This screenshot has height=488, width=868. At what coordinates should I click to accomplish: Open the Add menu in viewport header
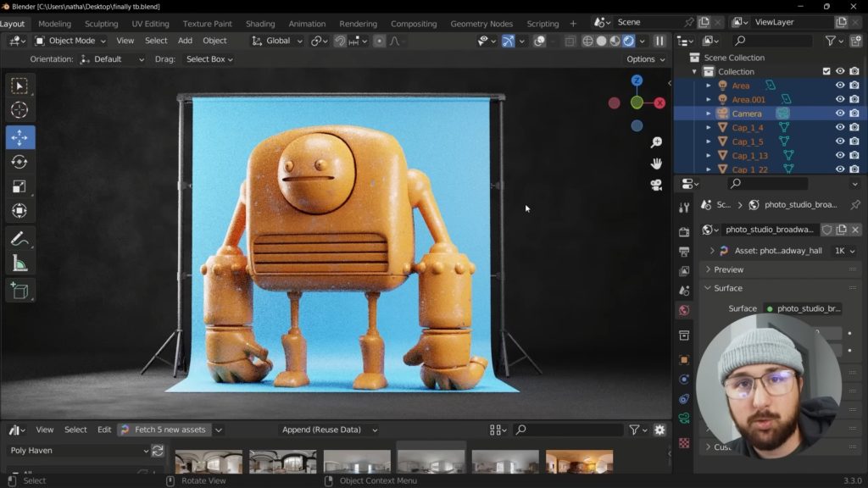point(185,41)
